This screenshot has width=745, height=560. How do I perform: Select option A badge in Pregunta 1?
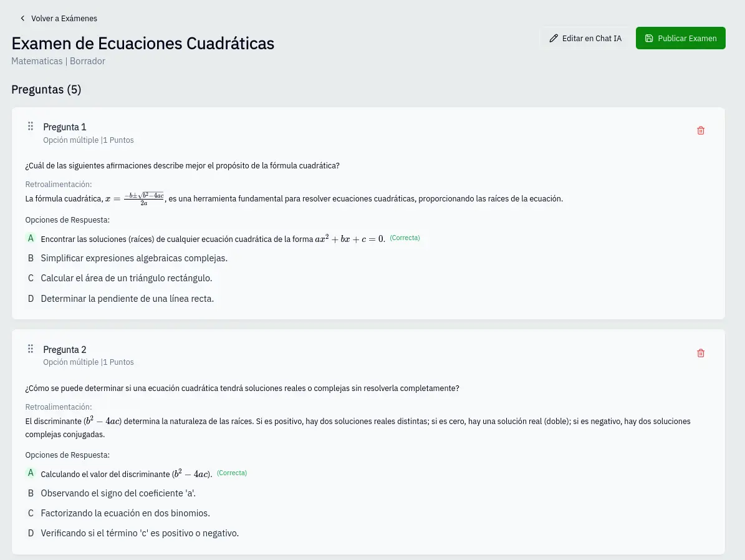[x=31, y=238]
